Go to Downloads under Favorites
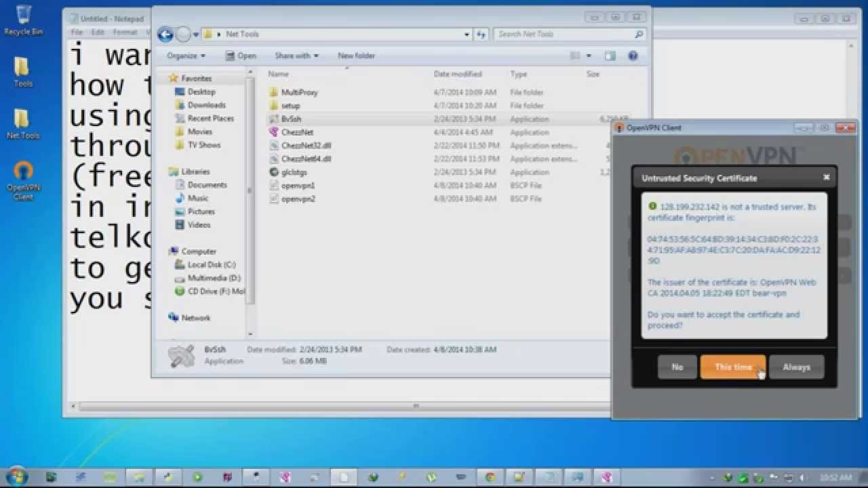The image size is (868, 488). 206,105
